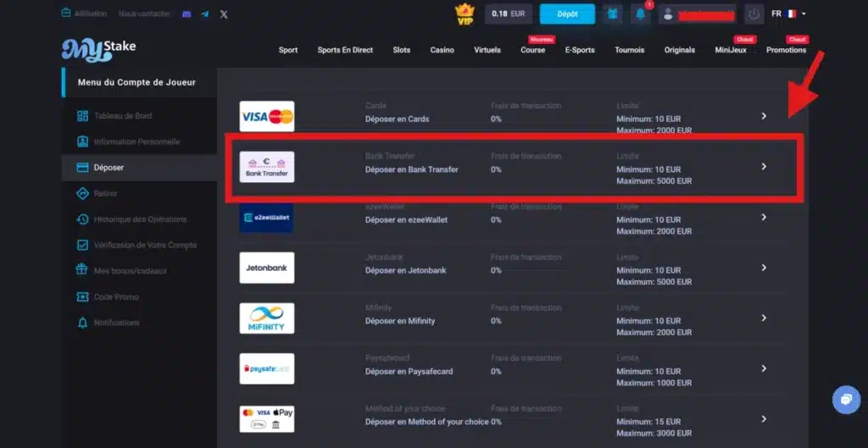Go to Sports En Direct menu
Screen dimensions: 868x448
[345, 50]
